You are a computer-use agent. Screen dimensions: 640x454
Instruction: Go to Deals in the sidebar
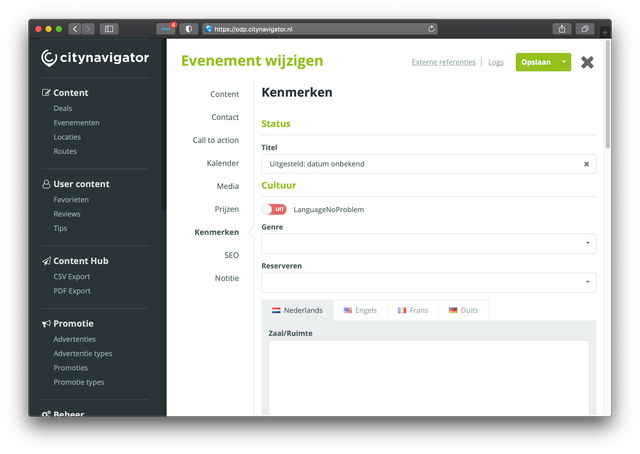click(62, 109)
